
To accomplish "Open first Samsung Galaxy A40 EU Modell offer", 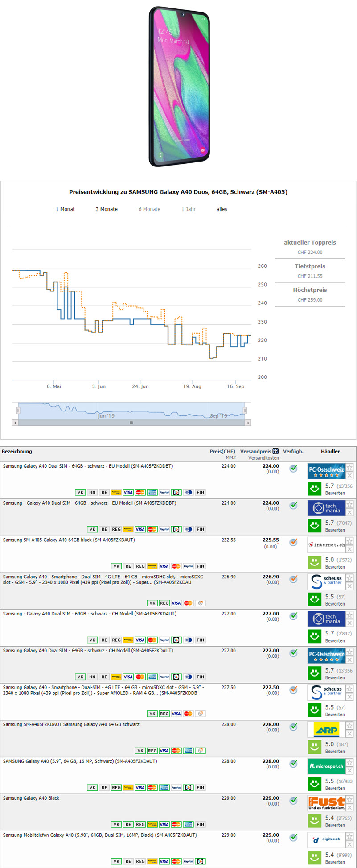I will [88, 466].
